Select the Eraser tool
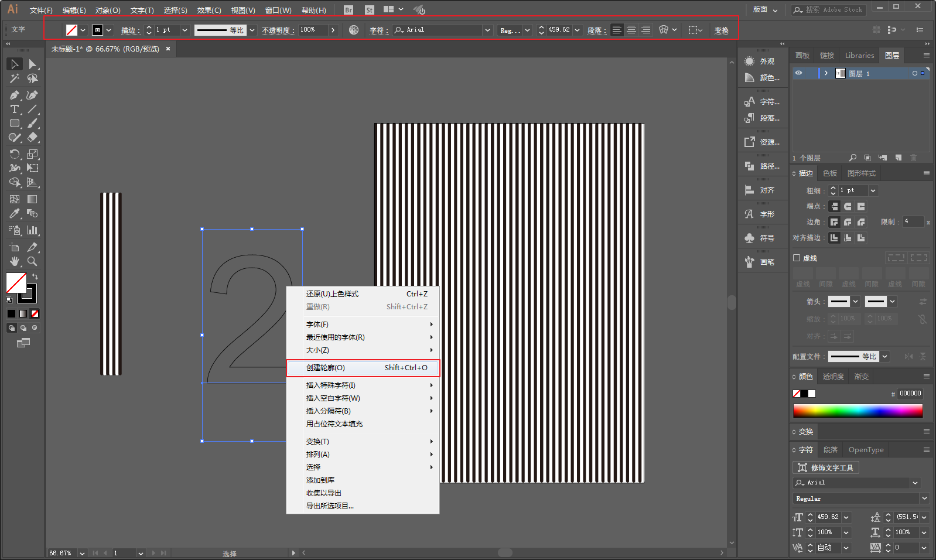 tap(33, 138)
